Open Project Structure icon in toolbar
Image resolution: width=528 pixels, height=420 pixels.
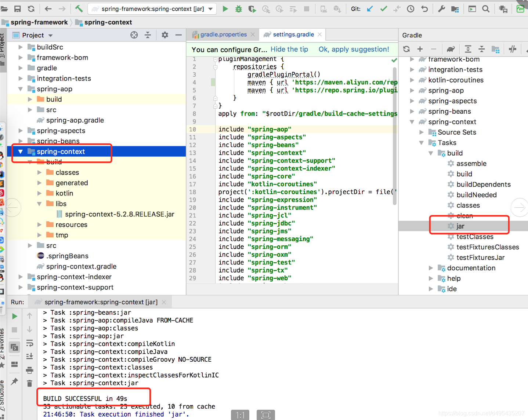pos(455,9)
